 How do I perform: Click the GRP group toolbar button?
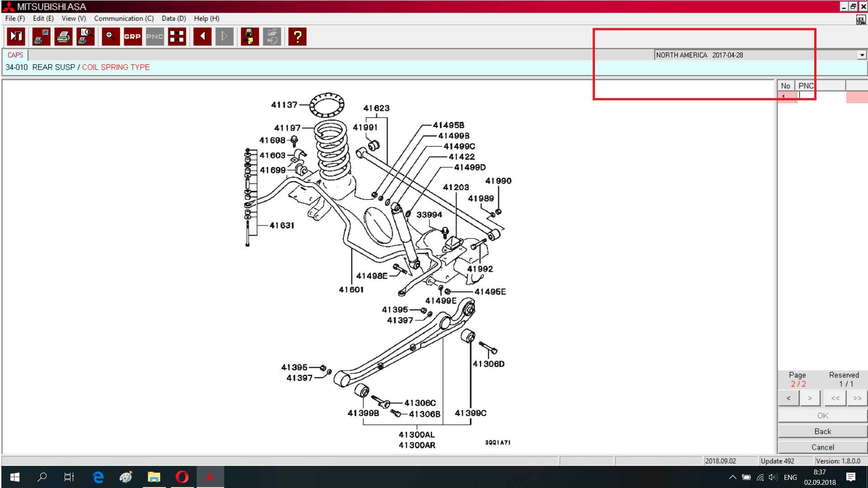point(132,37)
